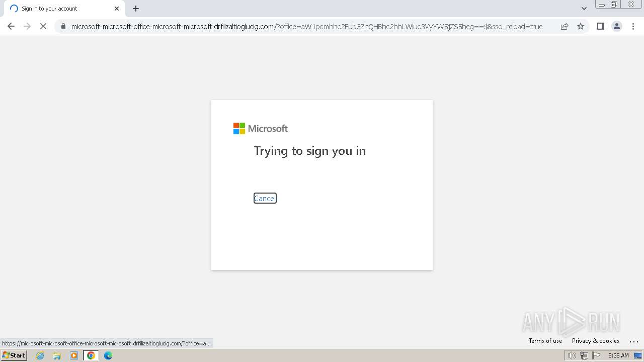Click the 8:35 AM system clock

[x=618, y=355]
